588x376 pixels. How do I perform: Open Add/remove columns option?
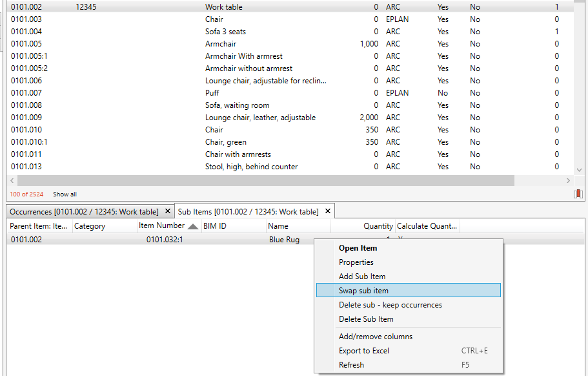pos(376,337)
